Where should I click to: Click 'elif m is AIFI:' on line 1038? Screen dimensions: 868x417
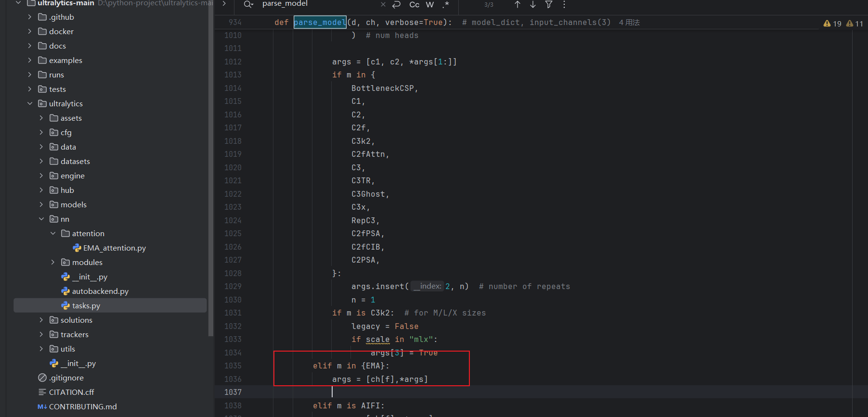349,406
